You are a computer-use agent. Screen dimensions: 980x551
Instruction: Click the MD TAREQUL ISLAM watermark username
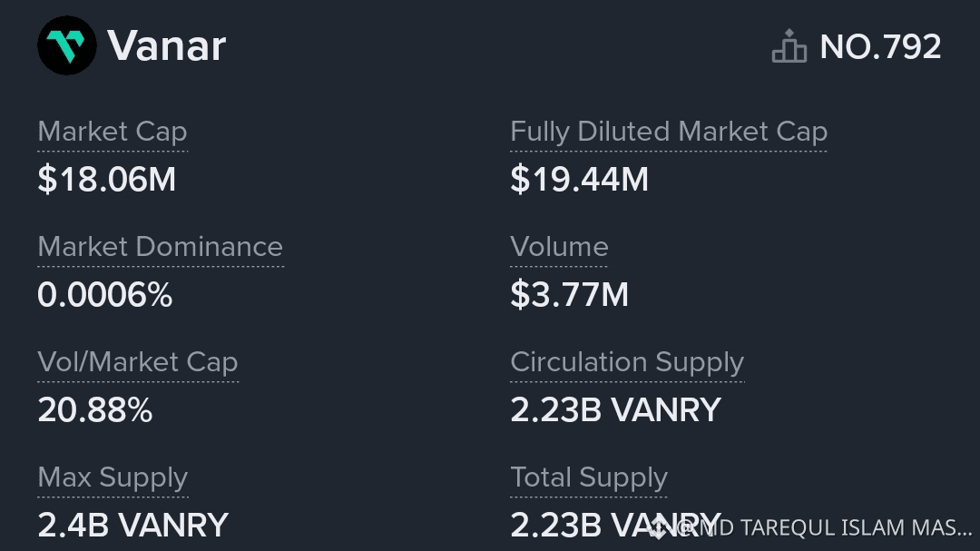[x=825, y=528]
